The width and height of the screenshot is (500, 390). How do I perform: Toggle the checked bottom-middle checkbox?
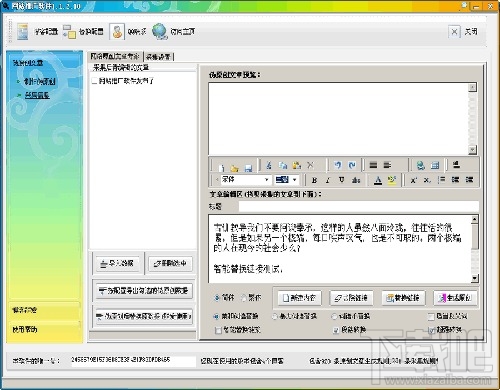[x=336, y=330]
